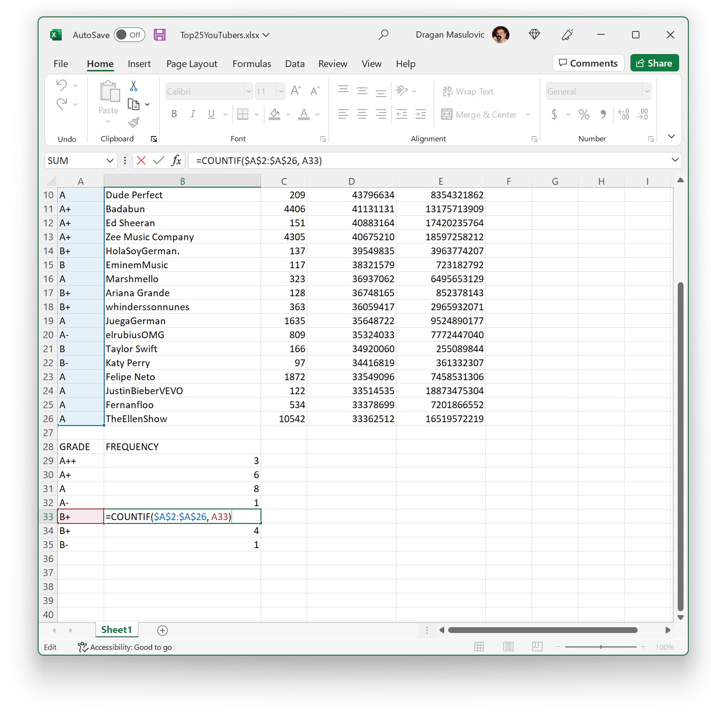Collapse the ribbon with chevron
Image resolution: width=711 pixels, height=728 pixels.
(x=671, y=137)
